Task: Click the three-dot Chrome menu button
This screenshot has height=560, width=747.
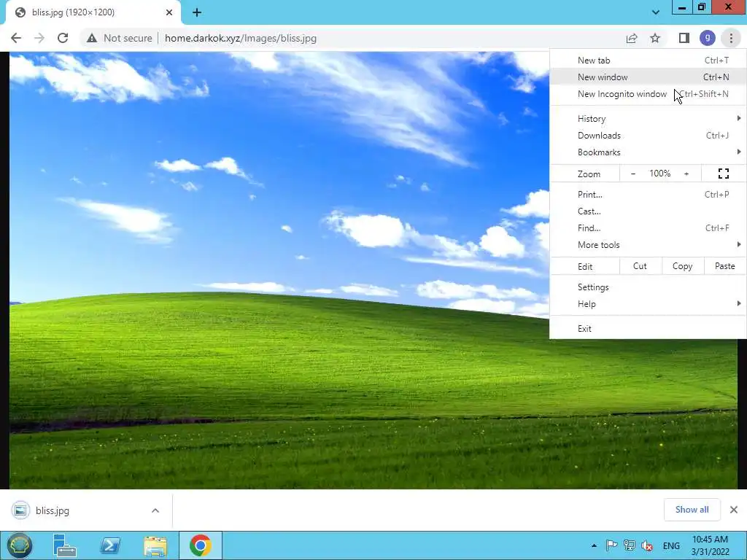Action: click(x=731, y=38)
